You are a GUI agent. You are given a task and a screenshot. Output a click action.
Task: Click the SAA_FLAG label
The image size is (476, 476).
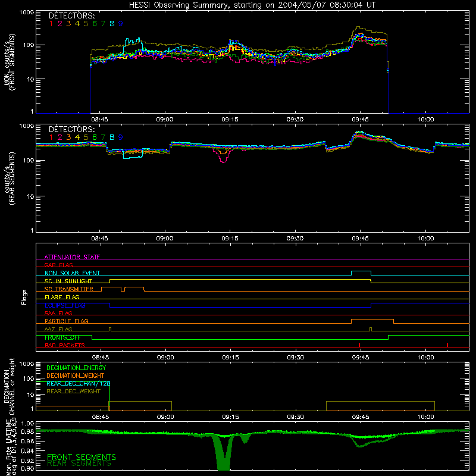pyautogui.click(x=58, y=313)
